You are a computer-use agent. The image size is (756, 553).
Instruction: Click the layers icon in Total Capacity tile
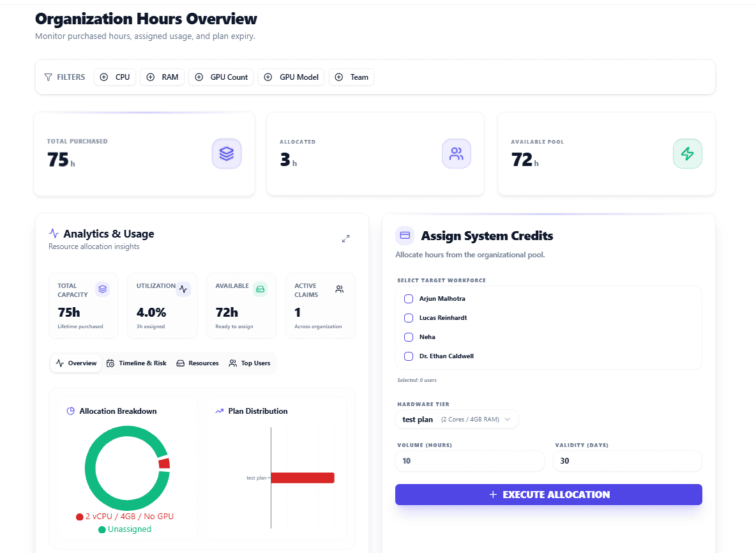click(103, 289)
